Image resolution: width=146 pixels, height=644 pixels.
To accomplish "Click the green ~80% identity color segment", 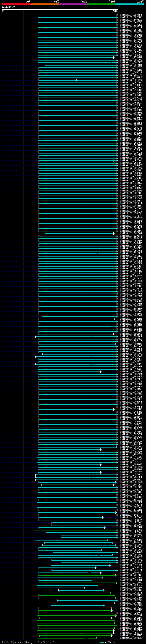I will point(101,4).
